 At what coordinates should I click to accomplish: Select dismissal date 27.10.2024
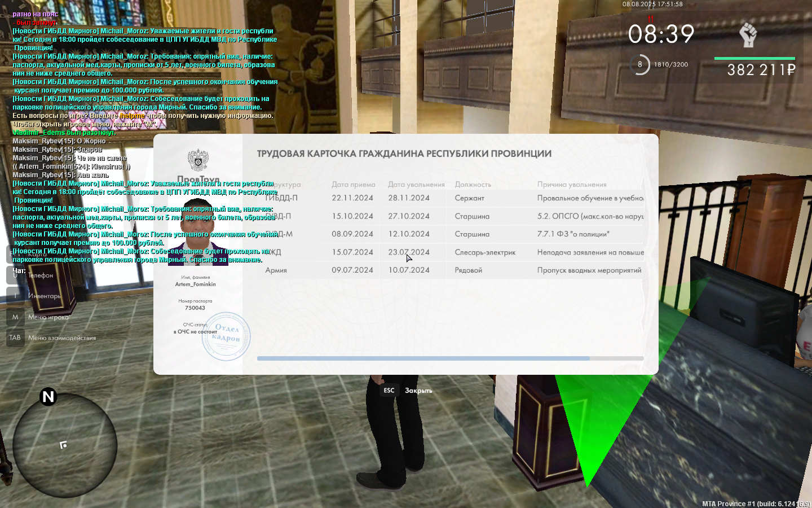tap(409, 216)
